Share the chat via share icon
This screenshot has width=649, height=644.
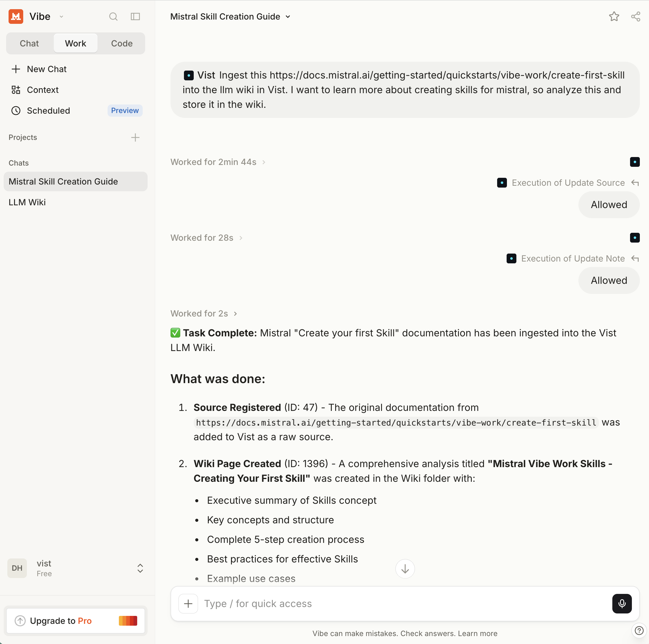pos(636,16)
